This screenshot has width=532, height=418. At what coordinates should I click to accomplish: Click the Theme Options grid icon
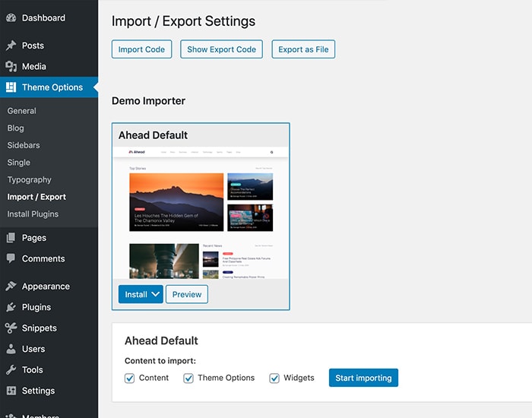pyautogui.click(x=11, y=87)
